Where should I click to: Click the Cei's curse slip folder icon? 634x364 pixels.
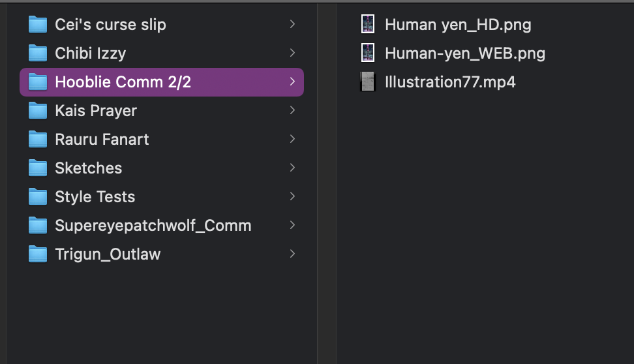[38, 25]
